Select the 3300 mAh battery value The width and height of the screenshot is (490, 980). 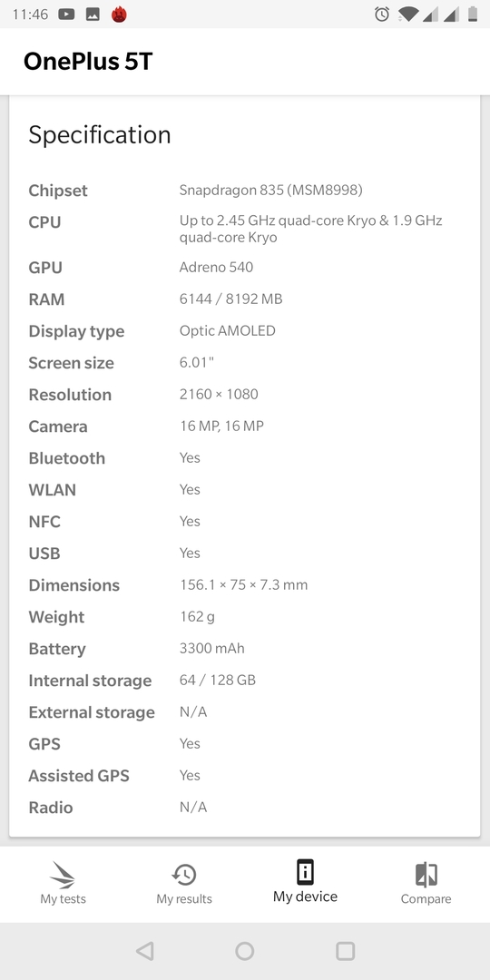211,648
